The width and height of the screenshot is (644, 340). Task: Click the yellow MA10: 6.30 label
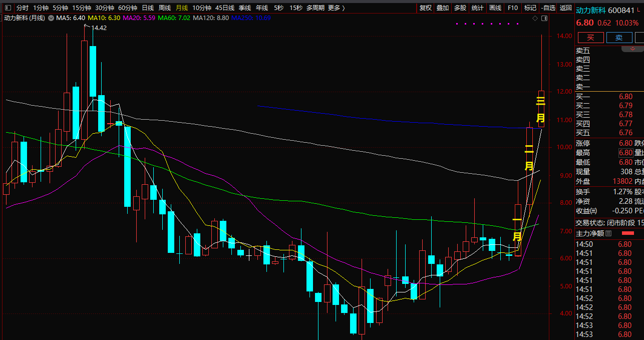104,18
